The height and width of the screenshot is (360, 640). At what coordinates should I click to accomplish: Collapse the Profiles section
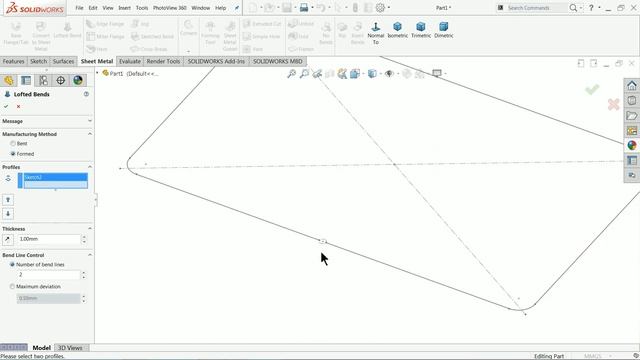(x=90, y=167)
